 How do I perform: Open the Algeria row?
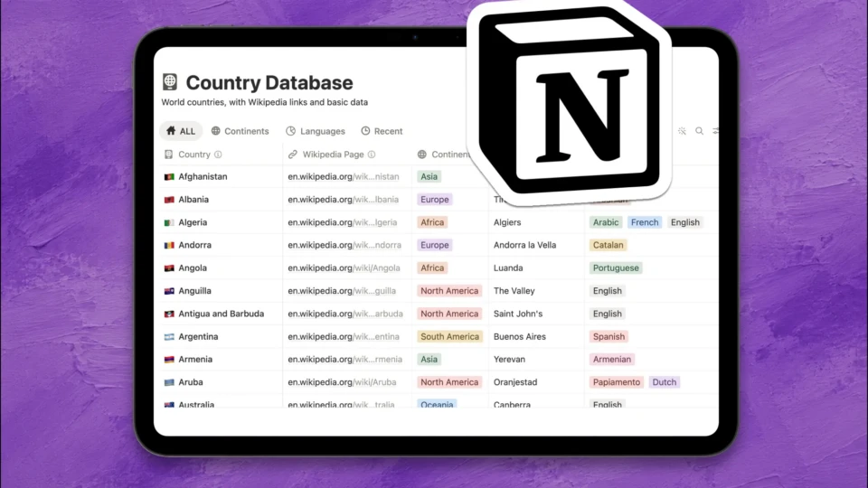point(193,222)
